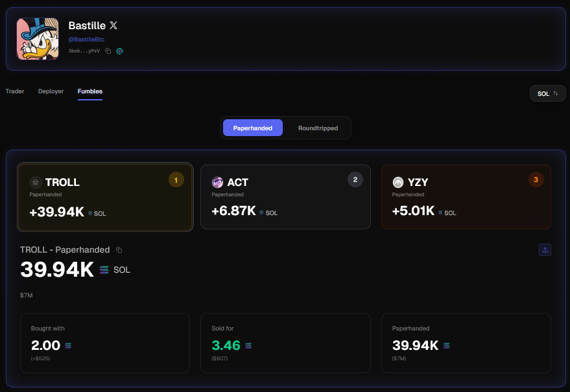Switch to the Paperhanded view

pos(253,128)
